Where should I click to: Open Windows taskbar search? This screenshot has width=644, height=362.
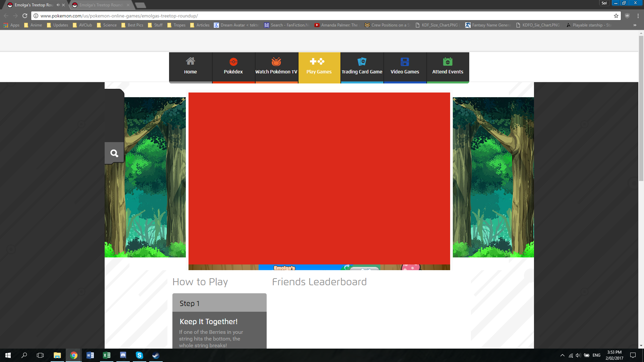(x=24, y=355)
